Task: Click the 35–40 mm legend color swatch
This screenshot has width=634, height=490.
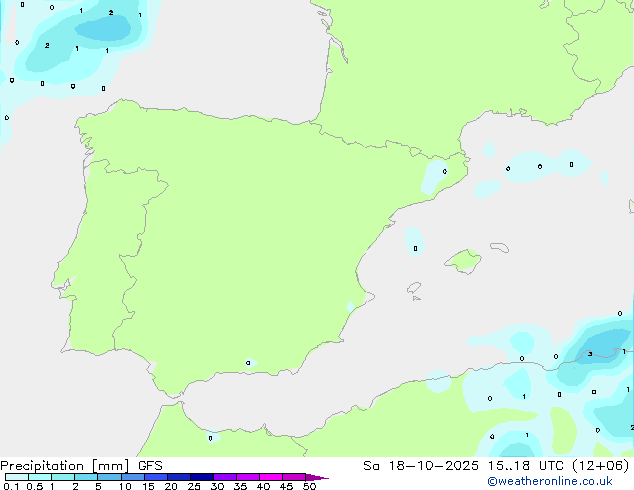Action: pyautogui.click(x=248, y=477)
